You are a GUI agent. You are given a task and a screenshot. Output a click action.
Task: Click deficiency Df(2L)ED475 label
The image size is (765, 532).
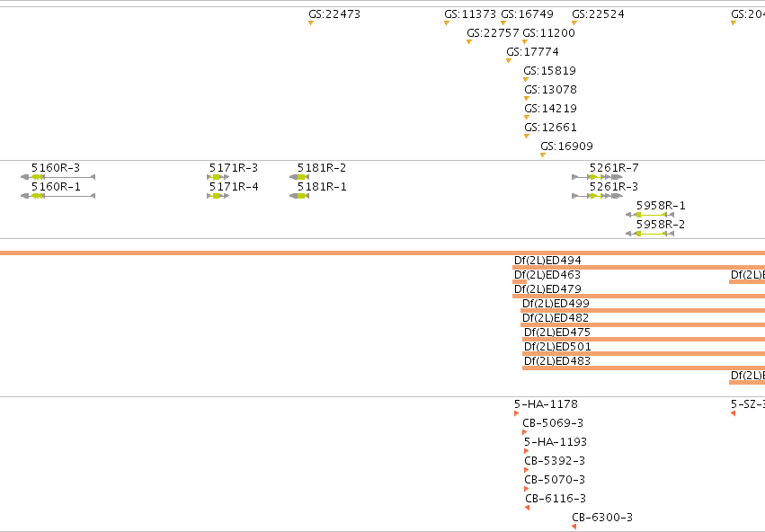pyautogui.click(x=557, y=332)
